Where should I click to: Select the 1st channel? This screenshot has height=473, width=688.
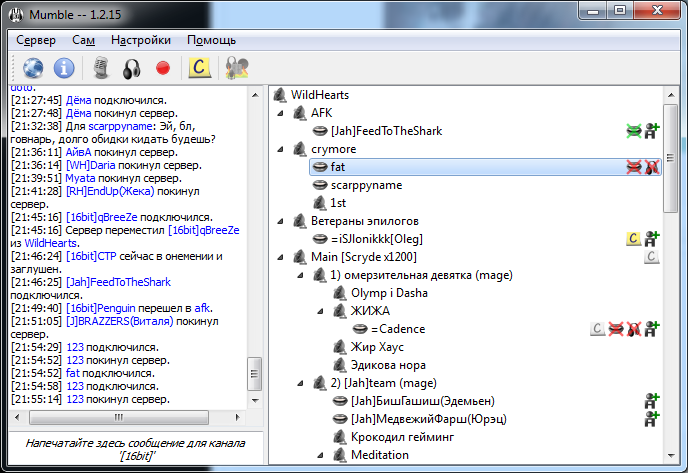pos(338,203)
